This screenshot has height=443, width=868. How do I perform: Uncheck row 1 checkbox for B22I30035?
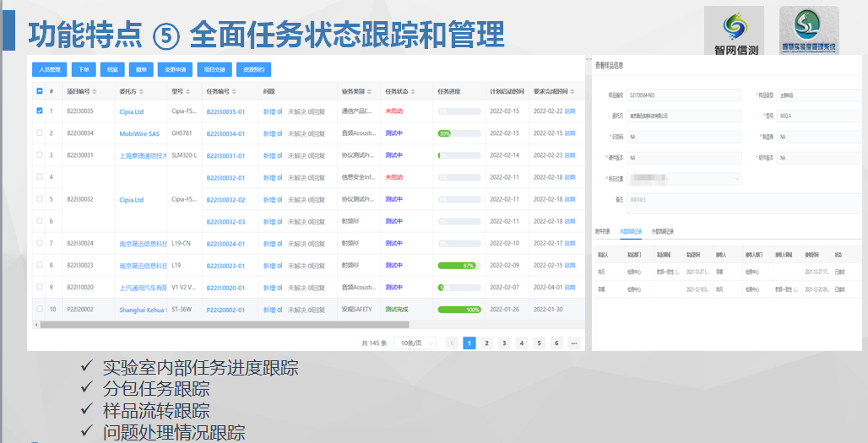[x=40, y=111]
